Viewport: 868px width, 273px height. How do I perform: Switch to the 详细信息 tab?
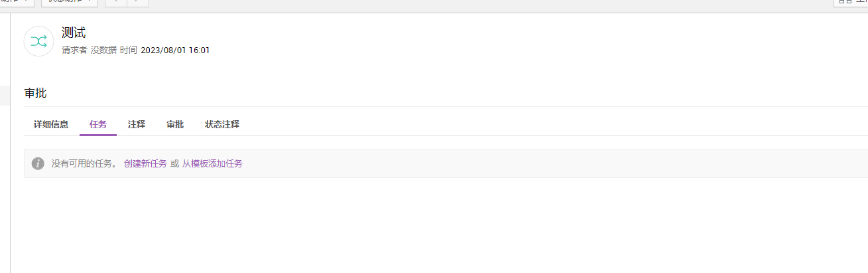point(51,124)
